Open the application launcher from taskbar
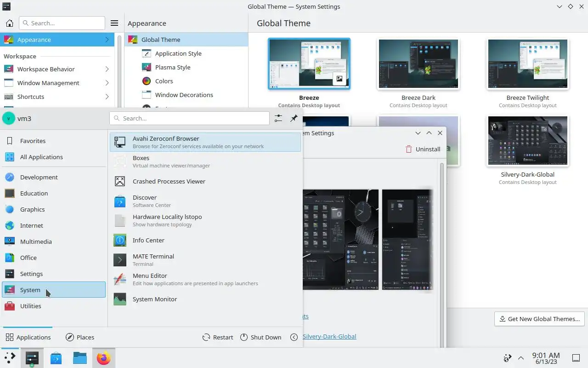Image resolution: width=588 pixels, height=368 pixels. (9, 358)
